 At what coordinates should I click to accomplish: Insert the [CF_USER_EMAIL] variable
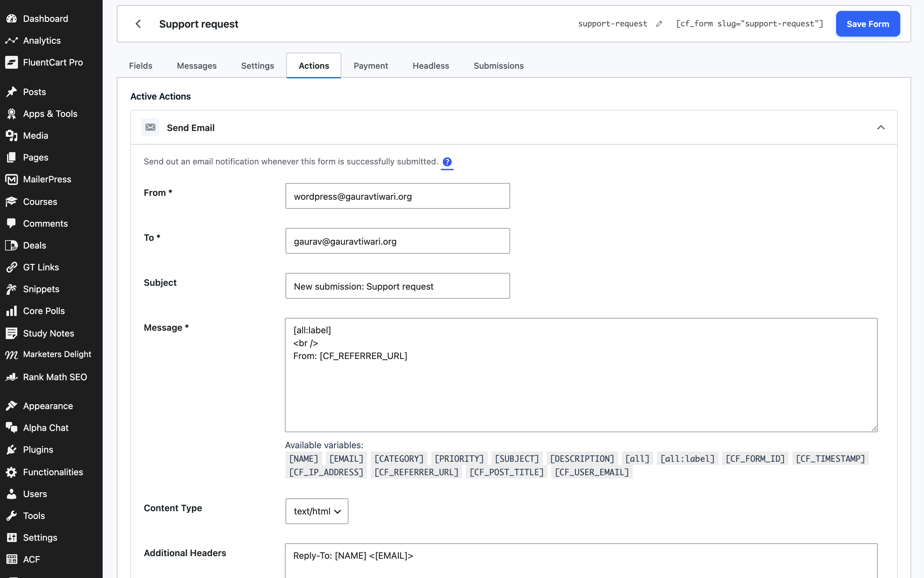(x=591, y=472)
